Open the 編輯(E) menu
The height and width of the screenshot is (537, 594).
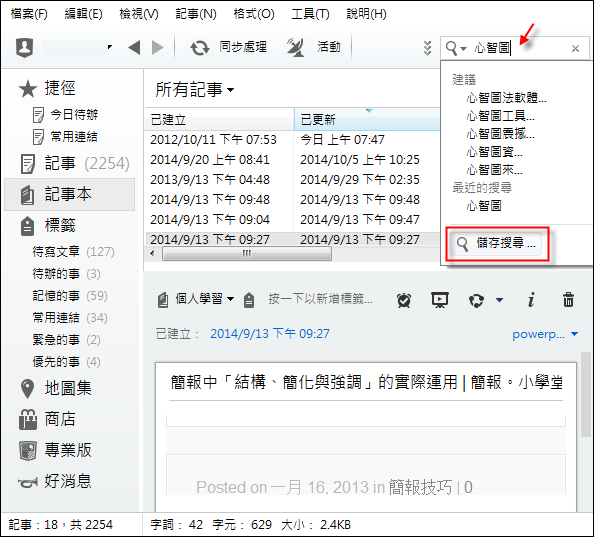click(83, 14)
